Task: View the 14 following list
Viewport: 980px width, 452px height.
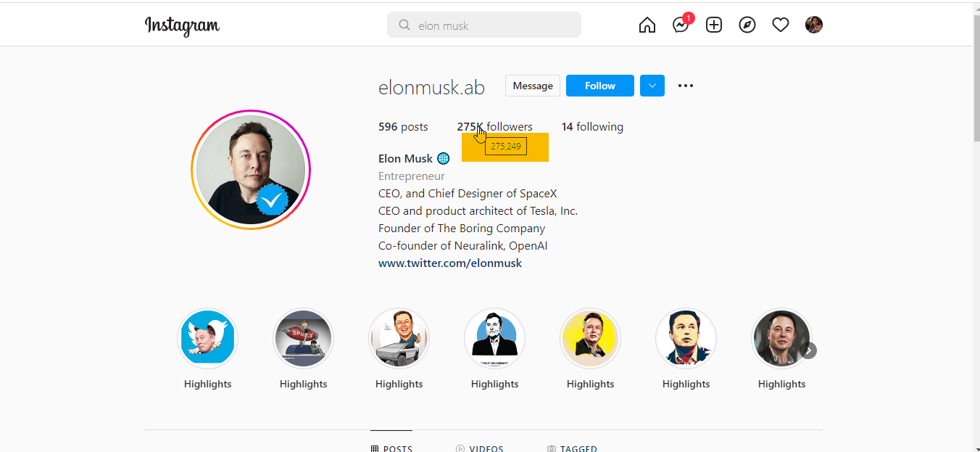Action: tap(592, 127)
